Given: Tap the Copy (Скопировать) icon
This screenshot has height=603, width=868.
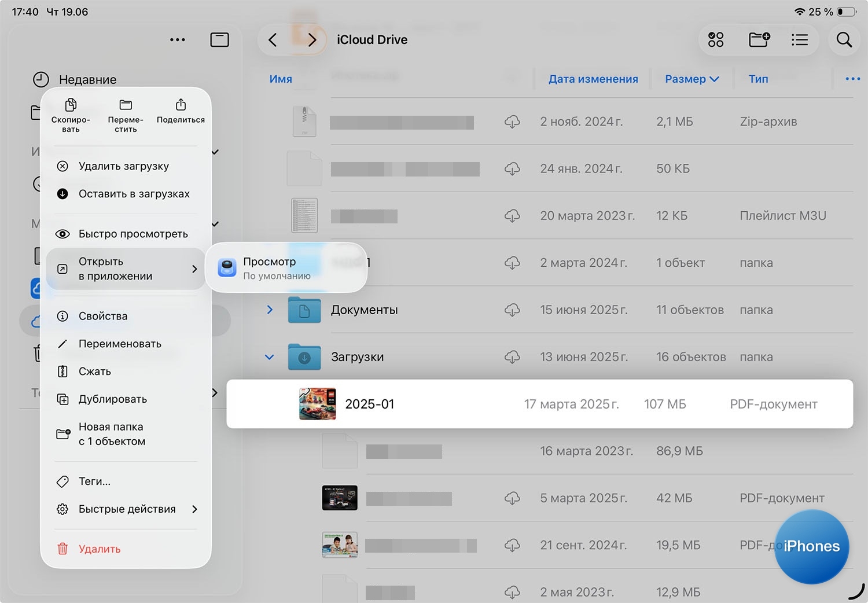Looking at the screenshot, I should point(71,105).
